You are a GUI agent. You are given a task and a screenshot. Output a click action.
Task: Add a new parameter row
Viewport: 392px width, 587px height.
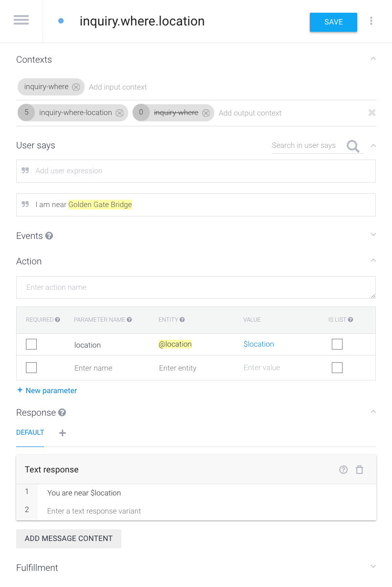pos(47,391)
